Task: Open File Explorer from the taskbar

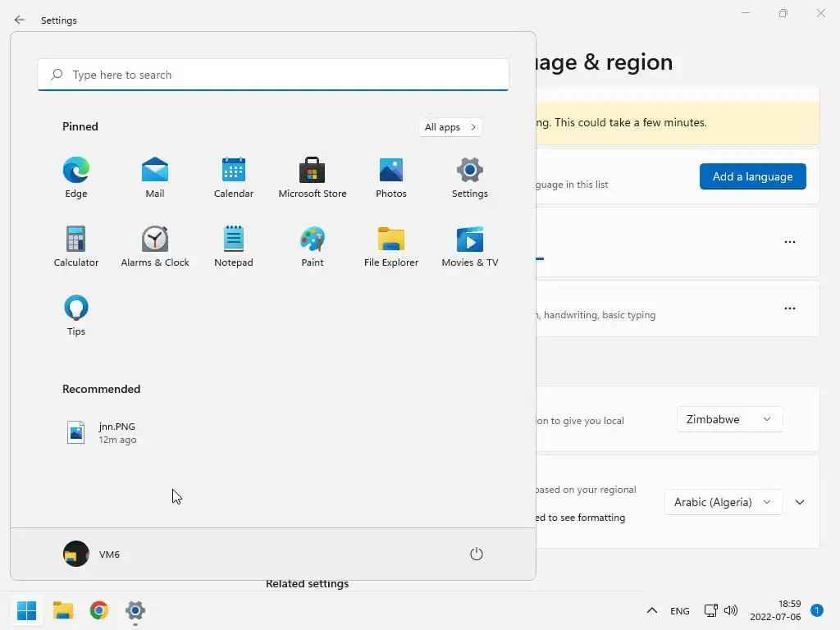Action: click(x=63, y=610)
